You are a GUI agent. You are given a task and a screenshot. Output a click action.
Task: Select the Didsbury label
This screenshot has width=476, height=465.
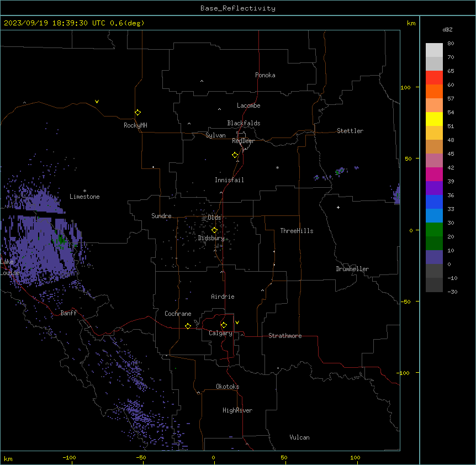(211, 238)
